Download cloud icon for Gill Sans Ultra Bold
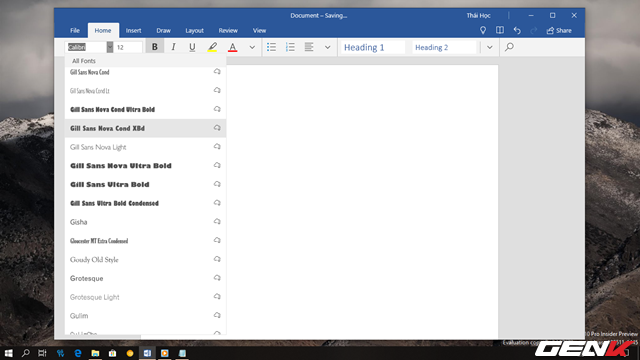The image size is (640, 360). pyautogui.click(x=217, y=184)
